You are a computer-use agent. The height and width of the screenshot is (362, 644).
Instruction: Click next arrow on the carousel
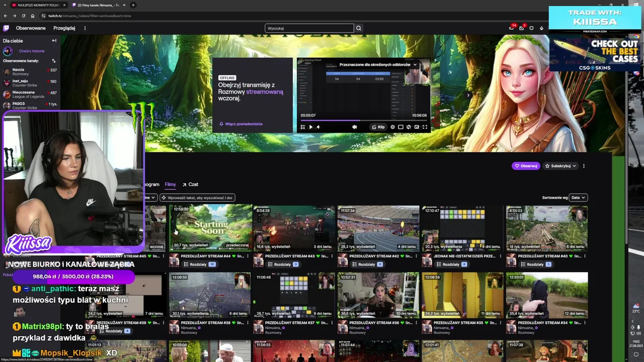[468, 95]
